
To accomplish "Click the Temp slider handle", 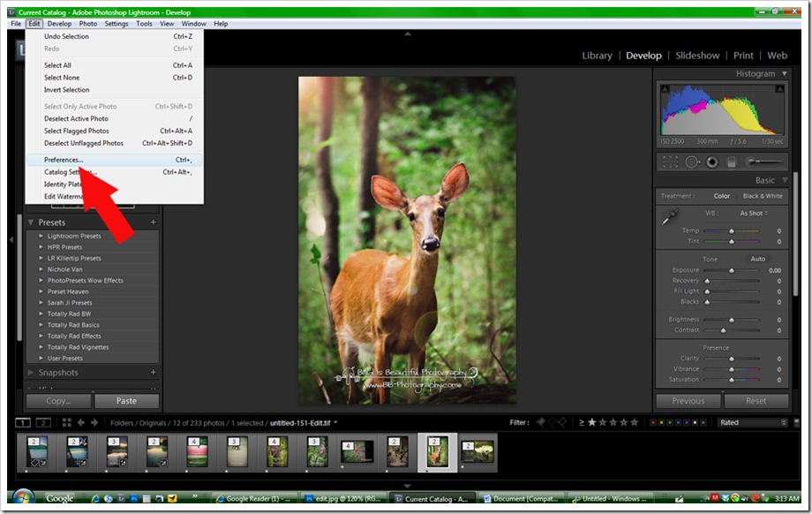I will click(731, 231).
